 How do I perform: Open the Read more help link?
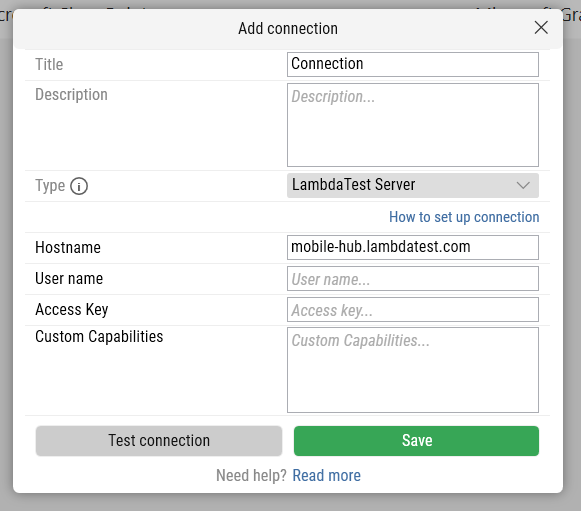[326, 475]
